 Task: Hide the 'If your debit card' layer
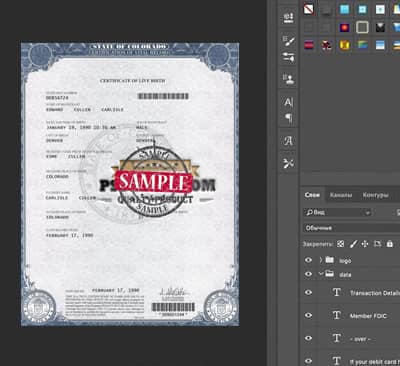(309, 361)
